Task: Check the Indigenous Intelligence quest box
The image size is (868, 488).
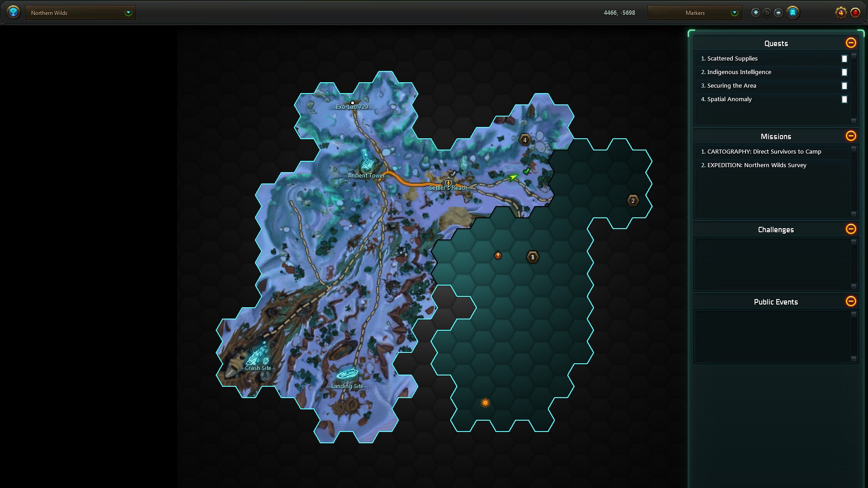Action: coord(844,72)
